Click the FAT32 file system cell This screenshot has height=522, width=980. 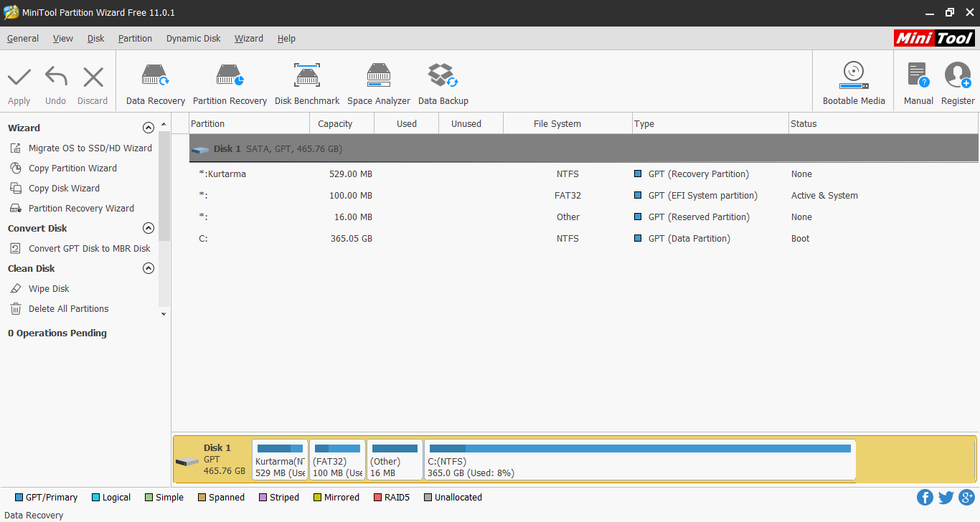click(x=567, y=196)
